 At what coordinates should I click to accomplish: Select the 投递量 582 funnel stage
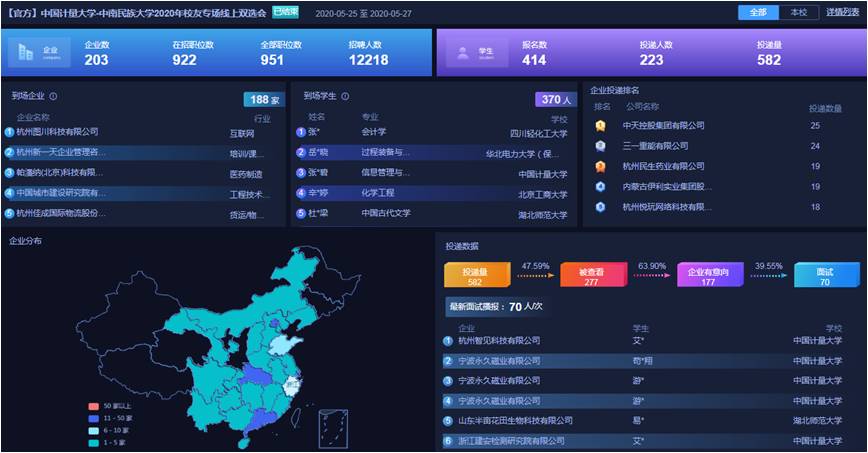(x=475, y=276)
